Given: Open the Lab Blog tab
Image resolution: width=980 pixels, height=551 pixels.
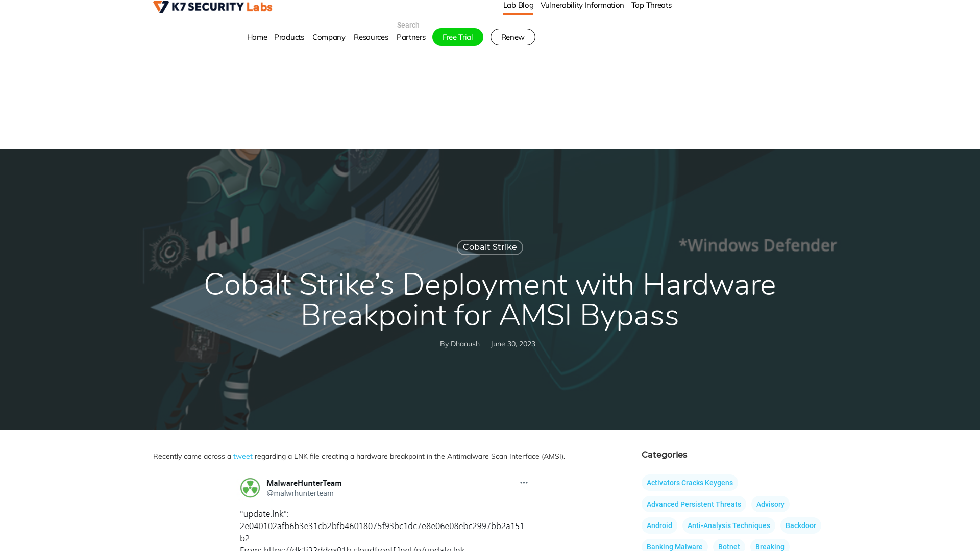Looking at the screenshot, I should point(518,5).
